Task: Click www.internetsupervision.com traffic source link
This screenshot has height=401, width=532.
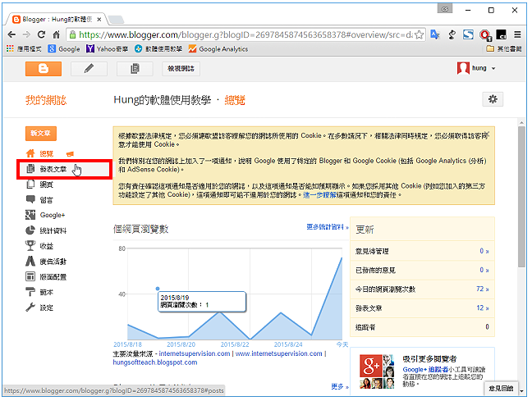Action: point(278,353)
